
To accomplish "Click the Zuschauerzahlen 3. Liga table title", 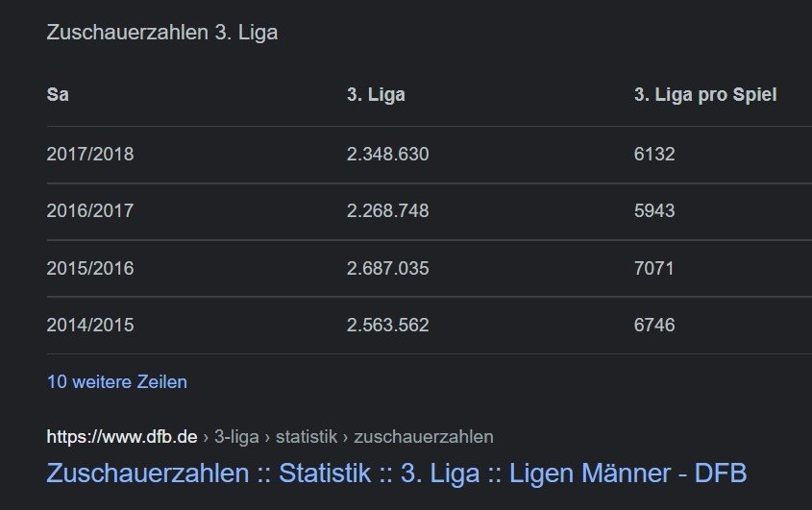I will click(162, 33).
